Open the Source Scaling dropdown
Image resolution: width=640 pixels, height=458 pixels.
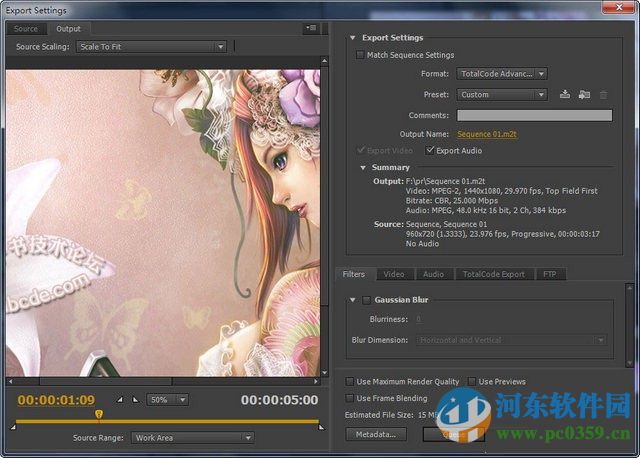[151, 47]
